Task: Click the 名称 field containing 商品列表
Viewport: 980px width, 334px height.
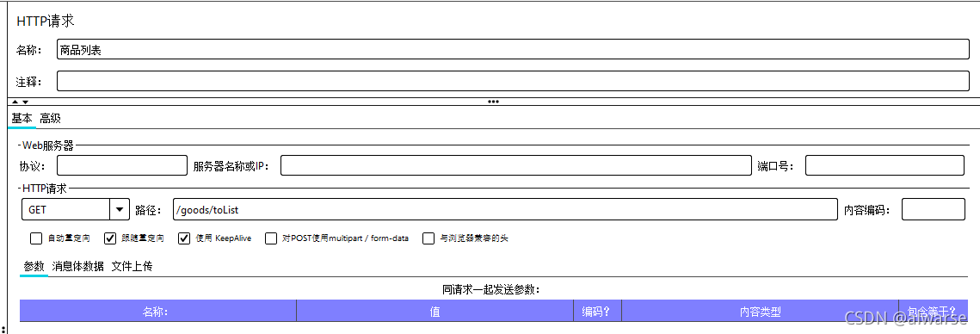Action: point(513,49)
